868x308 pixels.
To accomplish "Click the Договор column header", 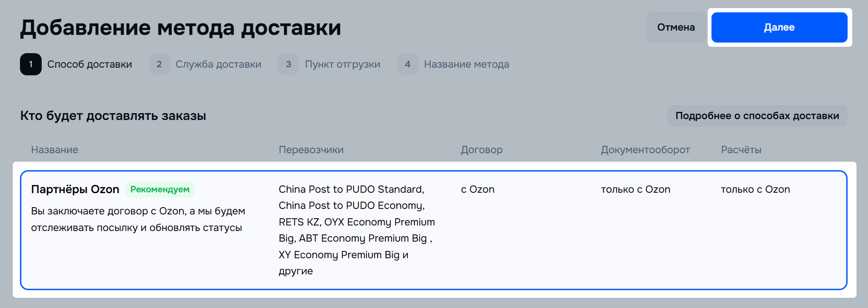I will (481, 150).
